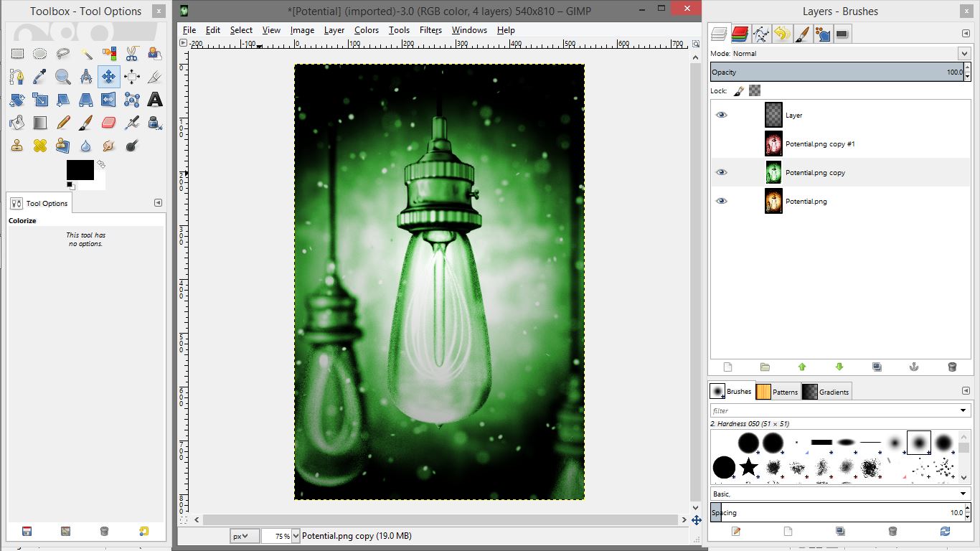Select the Crop tool

[154, 76]
